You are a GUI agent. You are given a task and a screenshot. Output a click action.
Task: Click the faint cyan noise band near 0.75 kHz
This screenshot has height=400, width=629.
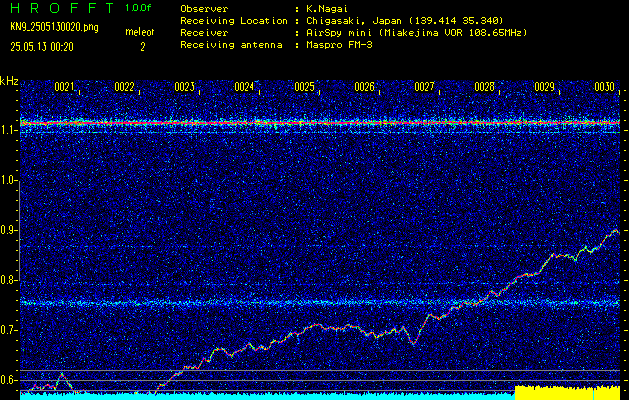[x=320, y=303]
